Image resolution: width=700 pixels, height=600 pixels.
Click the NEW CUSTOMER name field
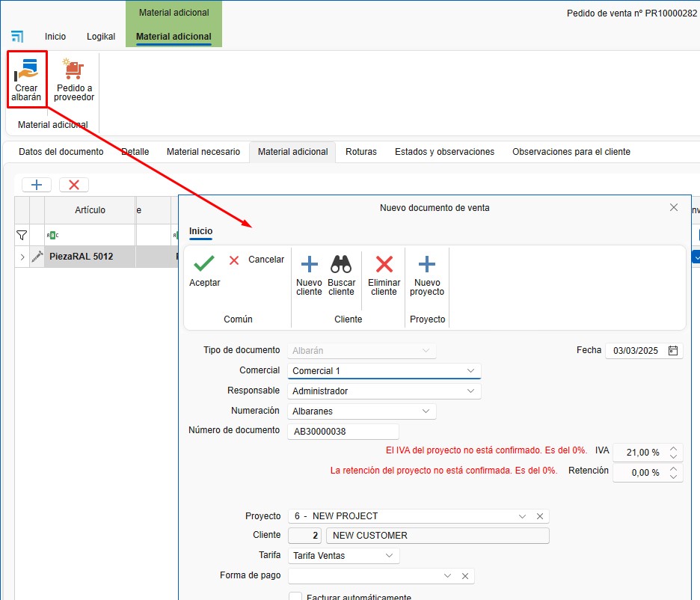pyautogui.click(x=437, y=536)
